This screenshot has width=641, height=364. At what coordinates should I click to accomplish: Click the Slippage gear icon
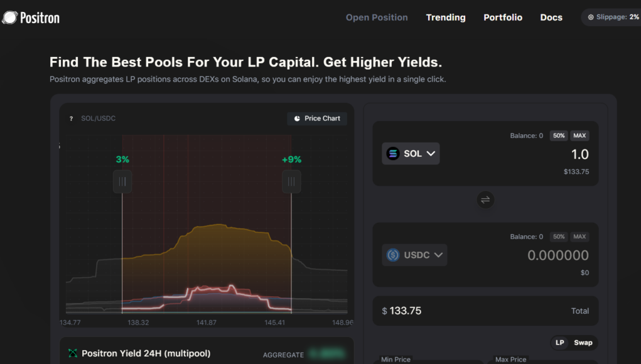(591, 18)
